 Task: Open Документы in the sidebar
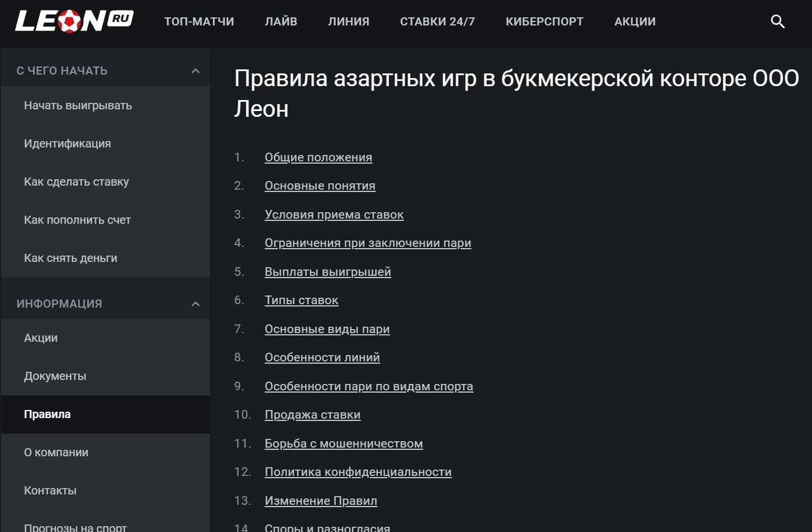[105, 376]
